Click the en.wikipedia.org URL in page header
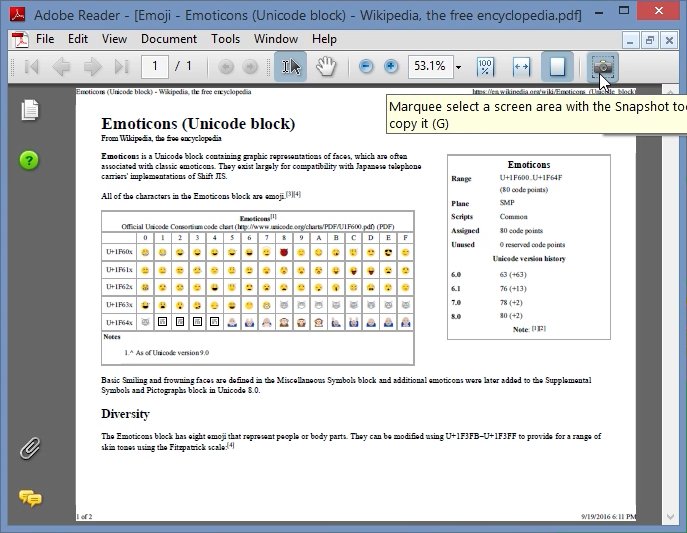This screenshot has width=687, height=533. pyautogui.click(x=554, y=92)
